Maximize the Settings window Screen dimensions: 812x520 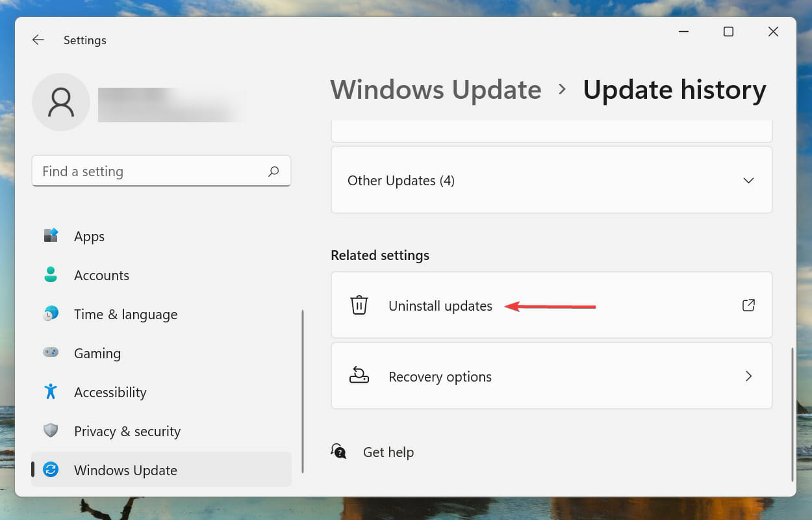[x=728, y=32]
